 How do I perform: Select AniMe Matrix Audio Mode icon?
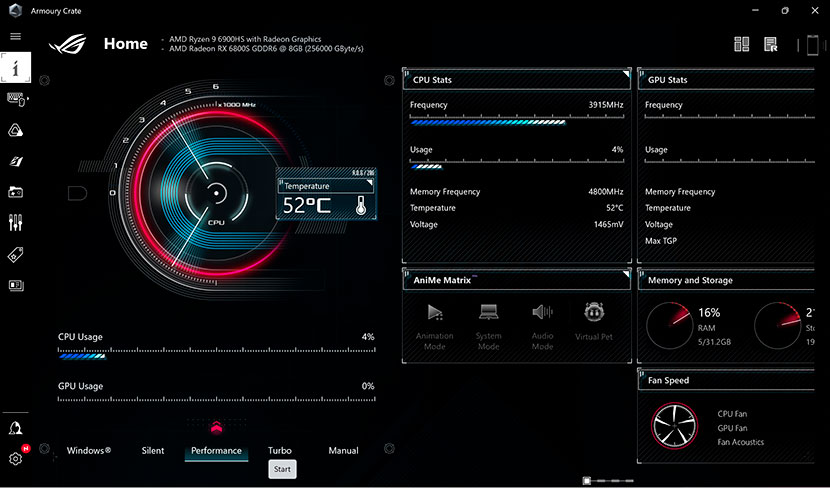(542, 312)
